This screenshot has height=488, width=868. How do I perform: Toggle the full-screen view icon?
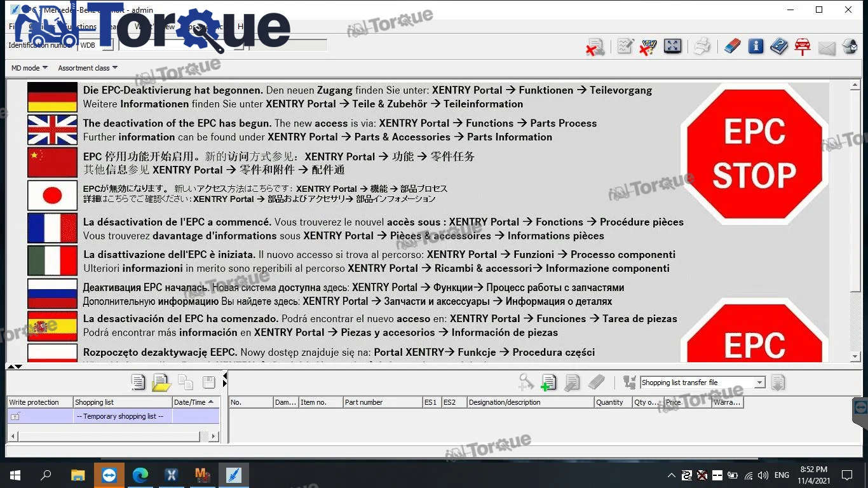[672, 46]
